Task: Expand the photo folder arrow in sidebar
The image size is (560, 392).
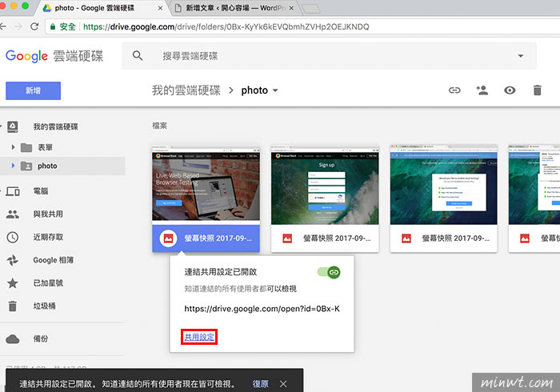Action: click(x=13, y=166)
